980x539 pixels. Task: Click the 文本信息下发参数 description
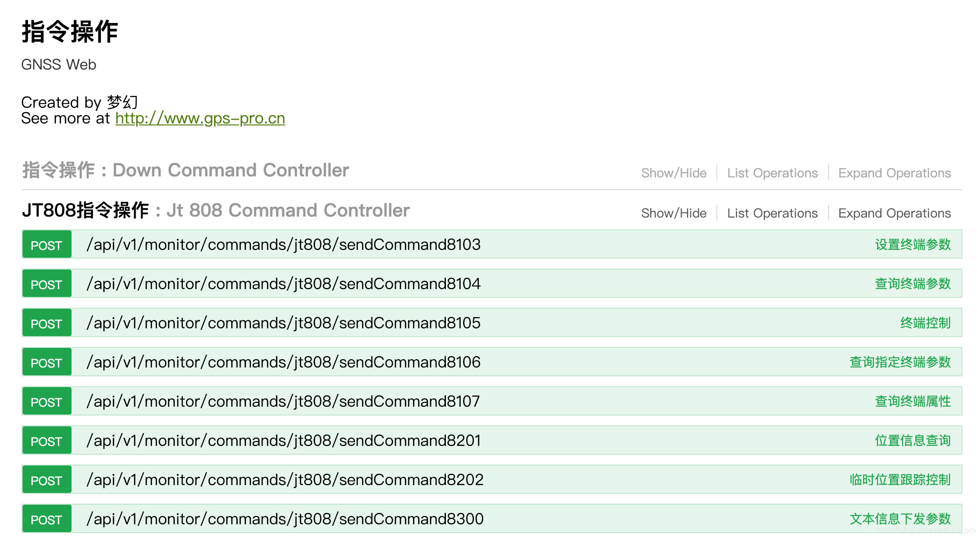coord(900,519)
